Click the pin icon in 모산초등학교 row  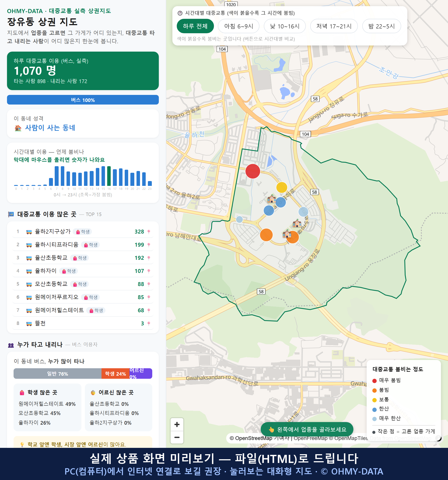coord(149,284)
